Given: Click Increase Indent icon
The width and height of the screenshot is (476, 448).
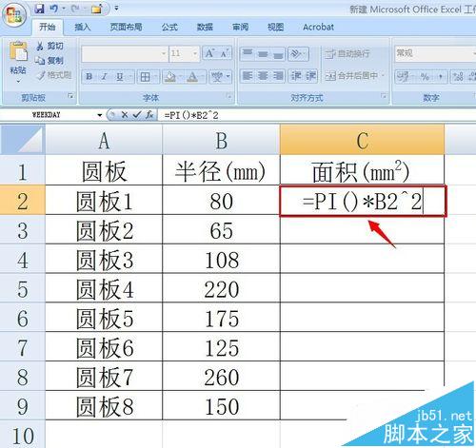Looking at the screenshot, I should pyautogui.click(x=310, y=76).
